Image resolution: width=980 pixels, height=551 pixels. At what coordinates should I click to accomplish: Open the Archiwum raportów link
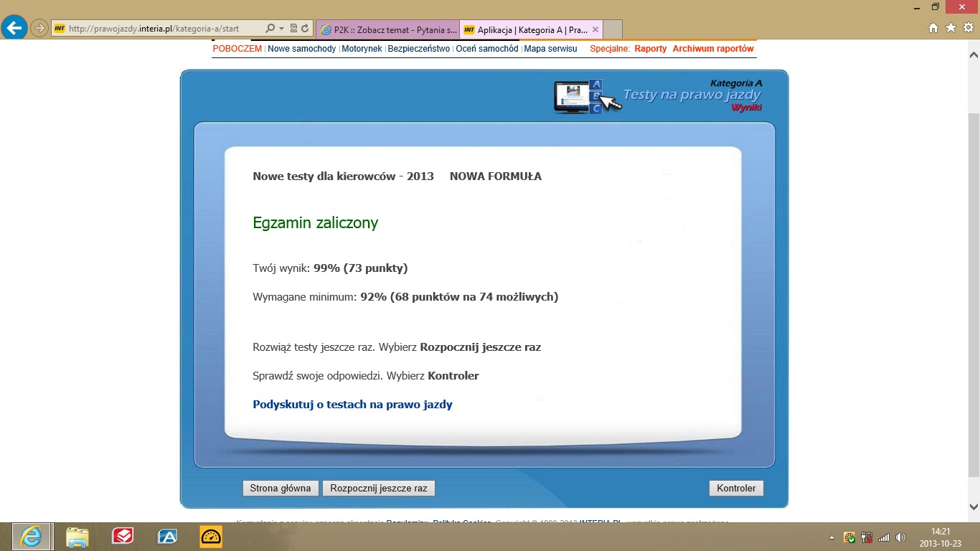click(x=713, y=49)
